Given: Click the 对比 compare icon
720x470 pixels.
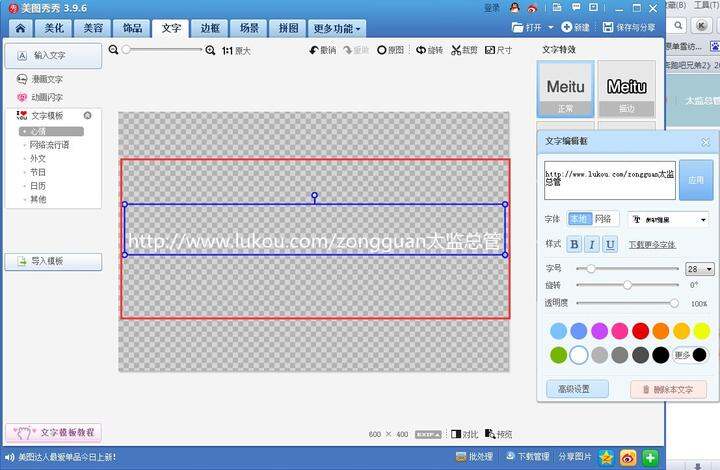Looking at the screenshot, I should click(x=465, y=434).
